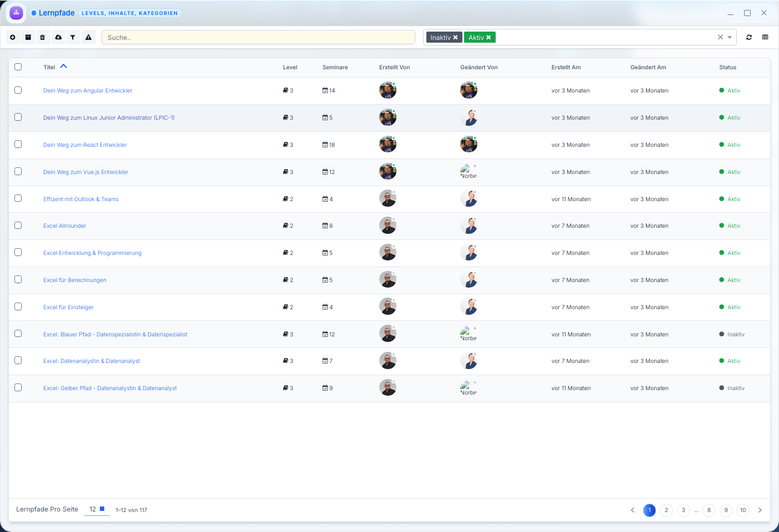Jump to pagination page 10
Screen dimensions: 779x532
tap(743, 510)
